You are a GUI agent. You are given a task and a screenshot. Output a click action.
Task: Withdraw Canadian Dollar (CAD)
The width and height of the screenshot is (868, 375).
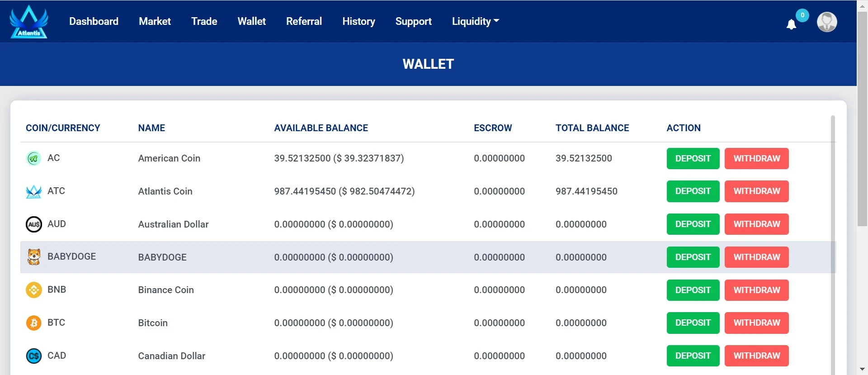tap(757, 356)
